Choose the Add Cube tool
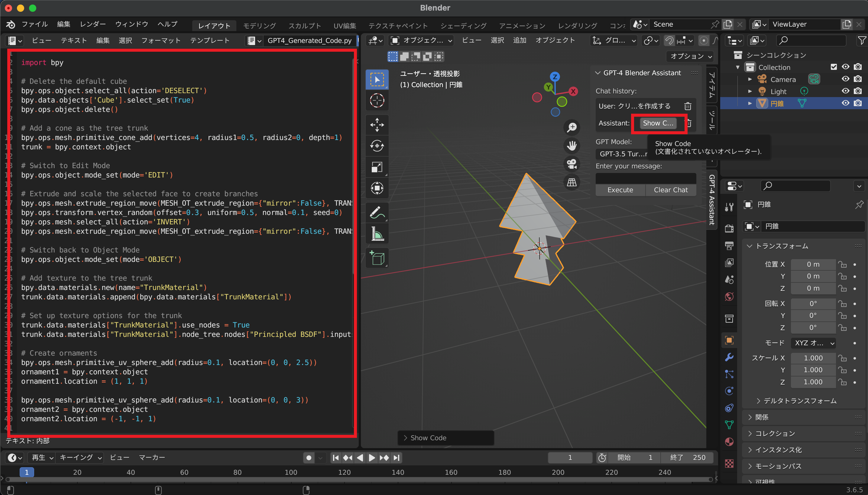 (x=377, y=258)
